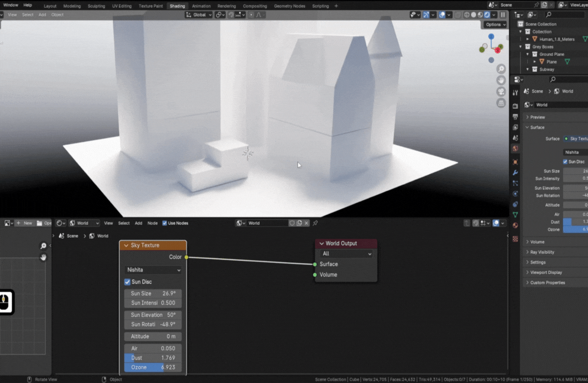The image size is (588, 383).
Task: Open the Nishita sky type dropdown in node
Action: pos(153,270)
